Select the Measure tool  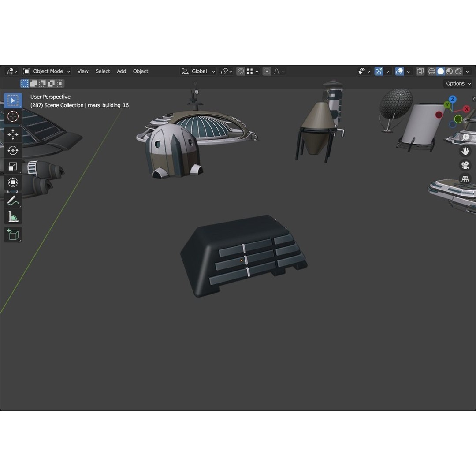tap(12, 216)
